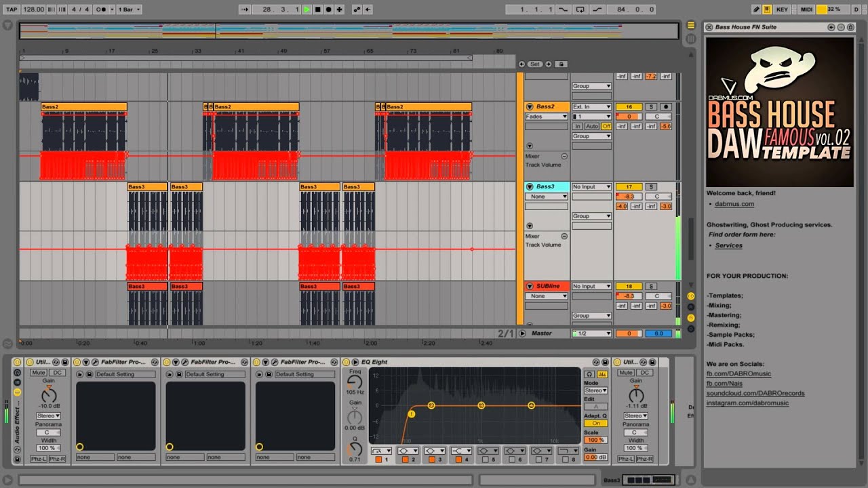Viewport: 868px width, 488px height.
Task: Click the Bass2 clip title at arrangement start
Action: [84, 106]
